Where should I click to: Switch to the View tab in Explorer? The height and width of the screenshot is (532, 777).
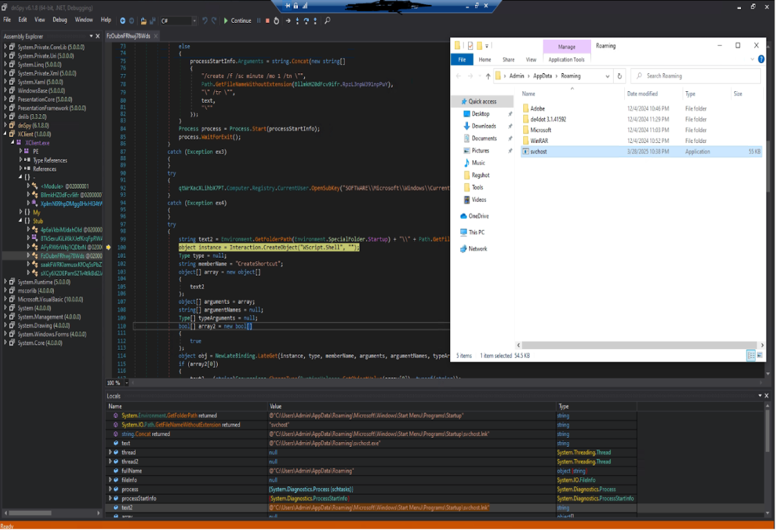[x=531, y=60]
